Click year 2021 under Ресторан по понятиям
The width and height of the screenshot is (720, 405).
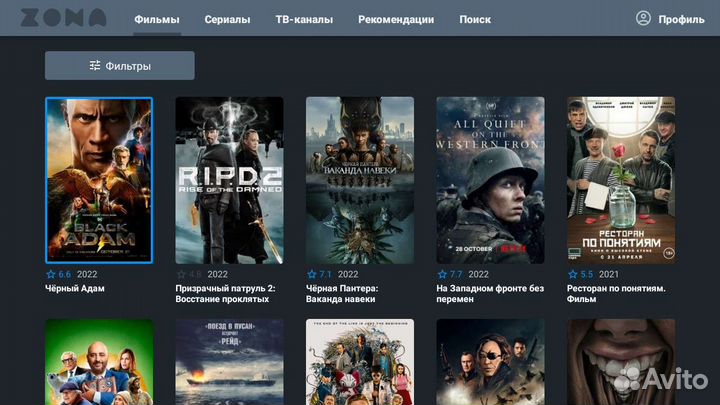coord(608,274)
